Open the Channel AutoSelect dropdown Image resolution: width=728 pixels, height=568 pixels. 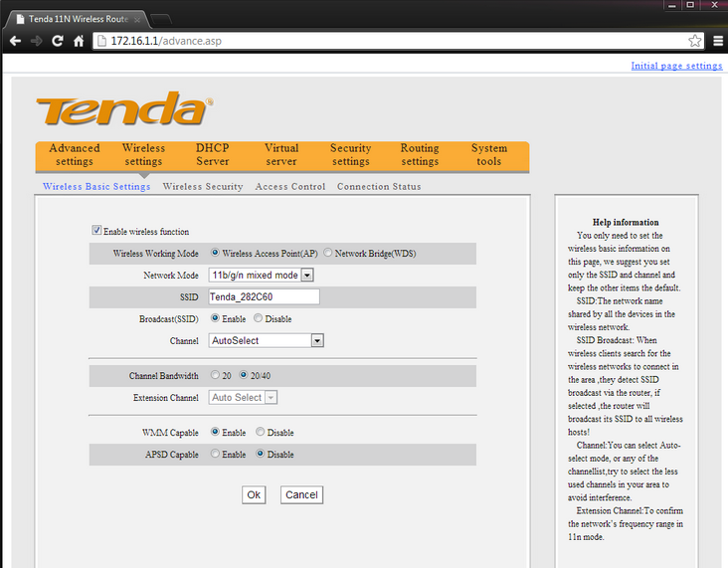point(266,340)
